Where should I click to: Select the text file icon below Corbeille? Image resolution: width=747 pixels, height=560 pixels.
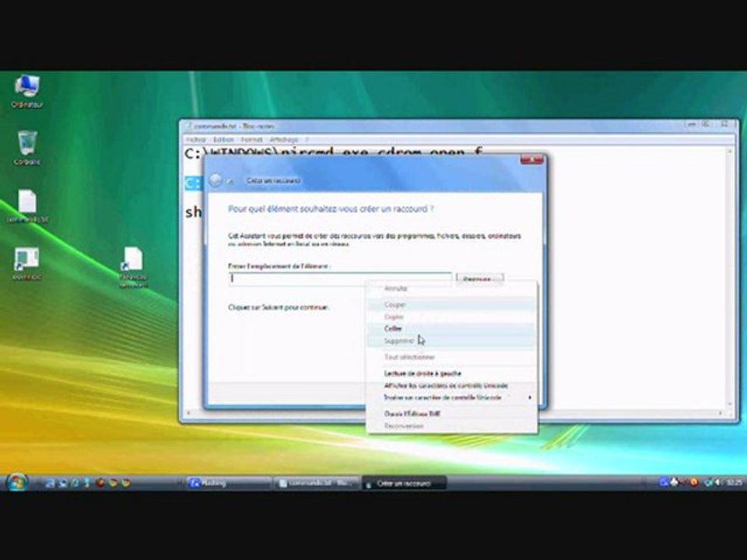[27, 205]
